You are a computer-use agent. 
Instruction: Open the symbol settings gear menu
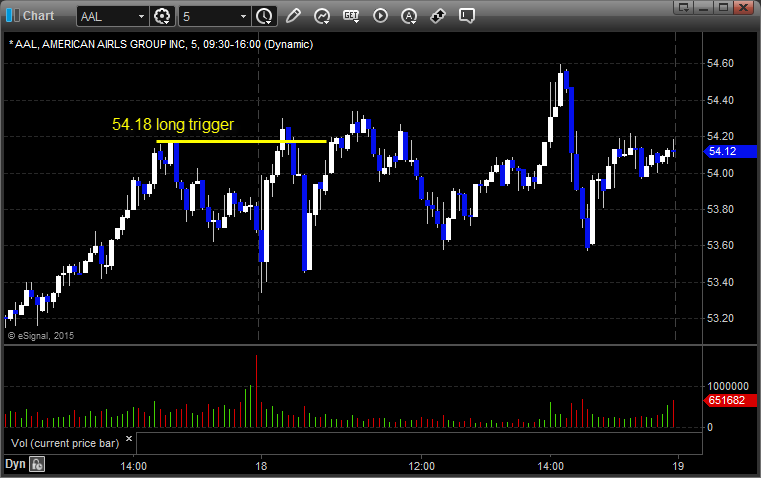(162, 16)
